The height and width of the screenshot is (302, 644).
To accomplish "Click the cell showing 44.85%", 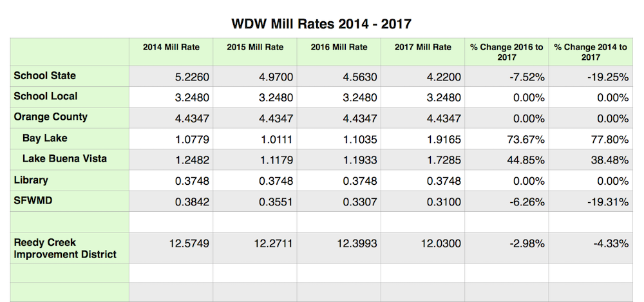I will (x=506, y=160).
